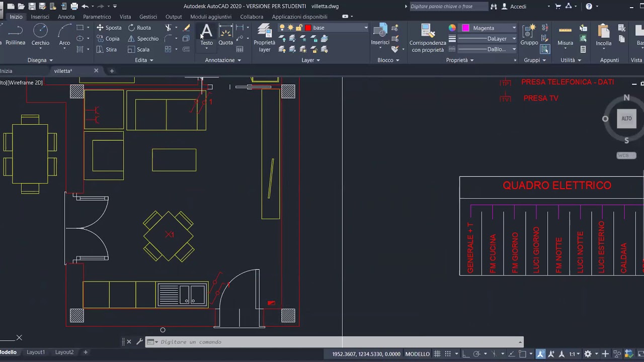Click the Plot printer icon
This screenshot has height=362, width=644.
pyautogui.click(x=74, y=6)
